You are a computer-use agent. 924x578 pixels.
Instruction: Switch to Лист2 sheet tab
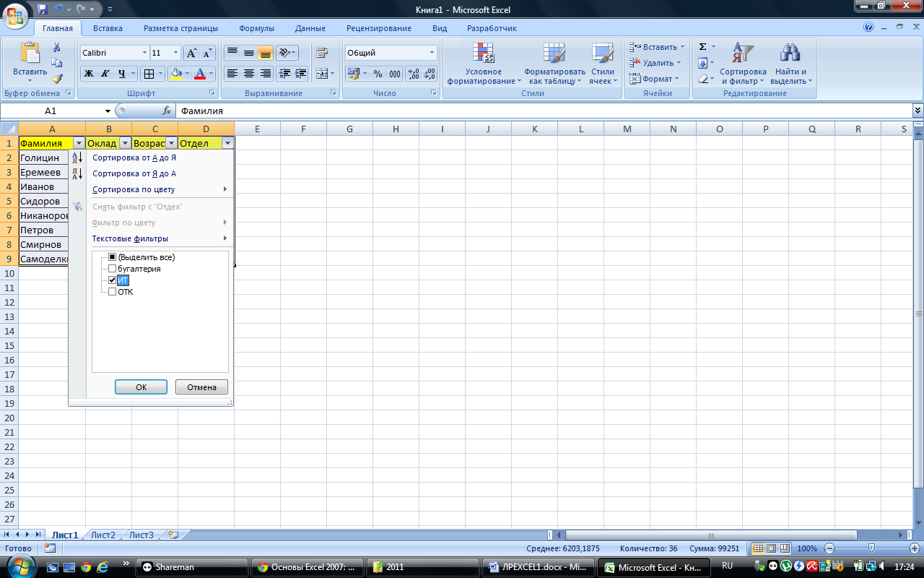pos(103,535)
